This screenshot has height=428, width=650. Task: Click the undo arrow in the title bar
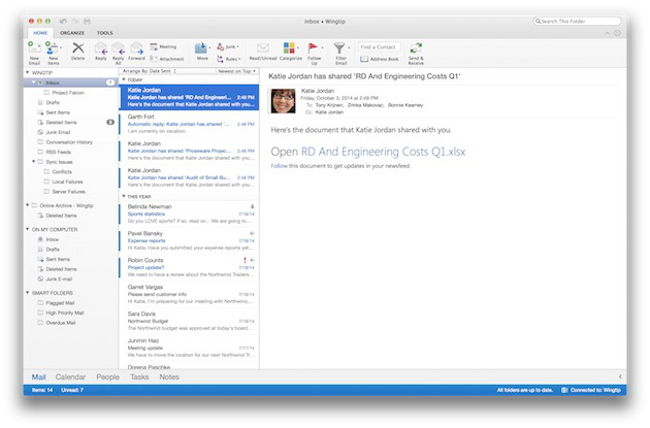click(63, 21)
